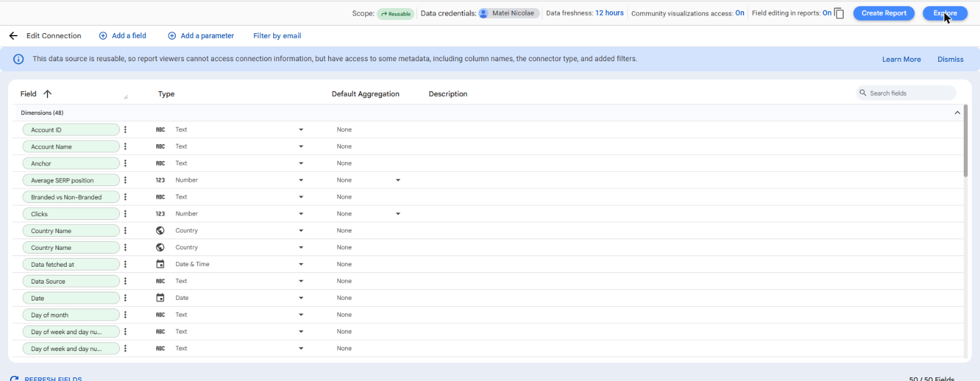Click the Field column resize handle
The image size is (980, 381).
126,97
